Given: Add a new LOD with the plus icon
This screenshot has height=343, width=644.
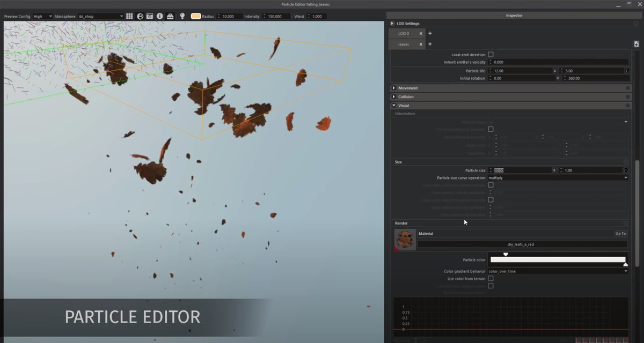Looking at the screenshot, I should tap(430, 33).
